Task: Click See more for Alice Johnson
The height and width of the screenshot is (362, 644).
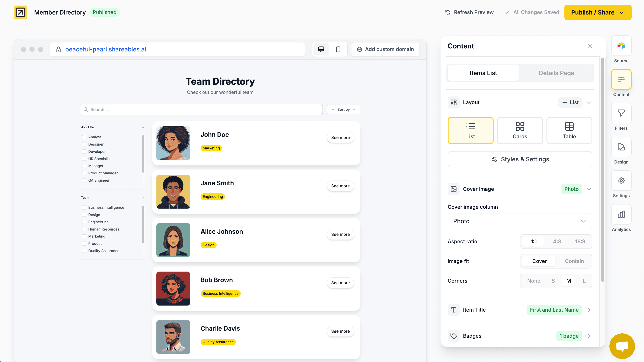Action: pos(340,234)
